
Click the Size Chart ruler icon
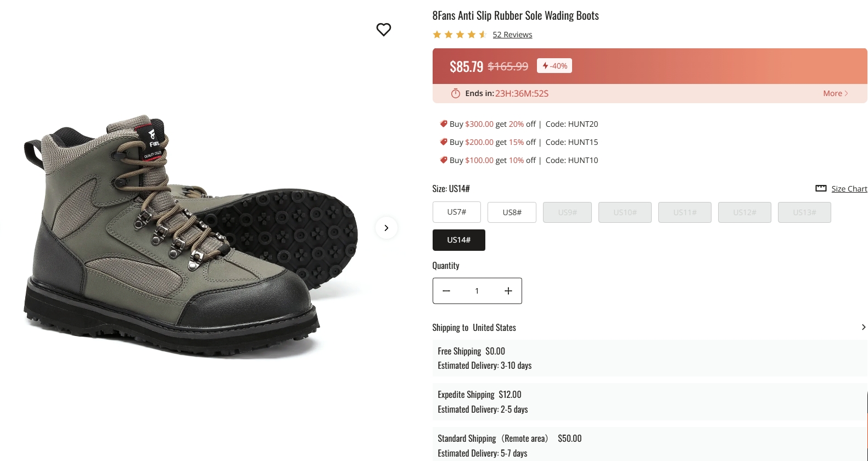point(821,188)
